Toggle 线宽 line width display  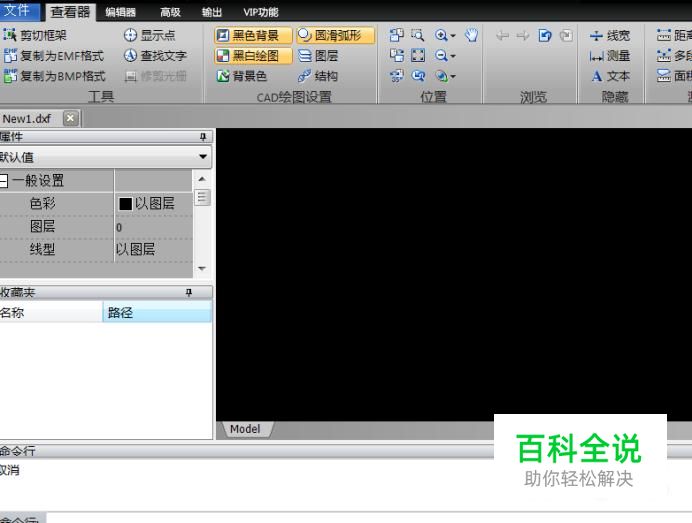(x=610, y=35)
